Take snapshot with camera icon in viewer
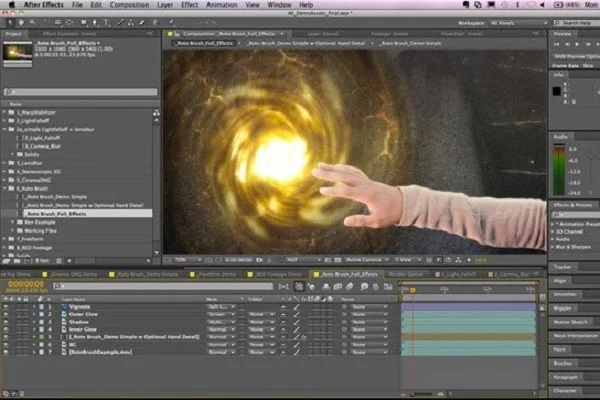Image resolution: width=600 pixels, height=400 pixels. point(259,260)
